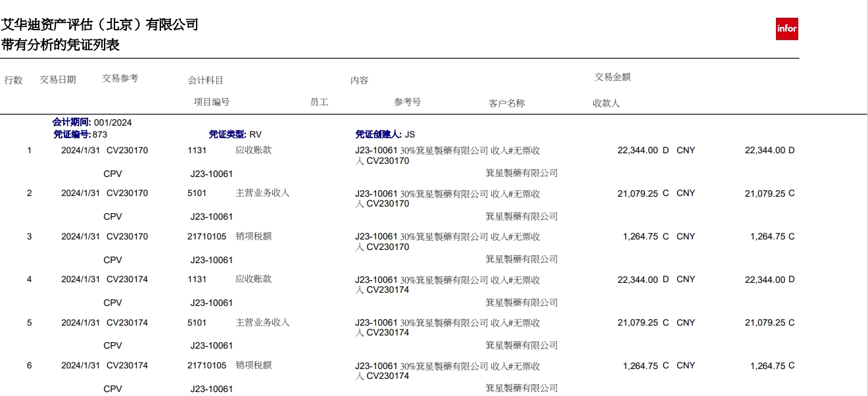Select the company name title 艾华迪资产评估（北京）有限公司
This screenshot has width=868, height=396.
point(99,25)
